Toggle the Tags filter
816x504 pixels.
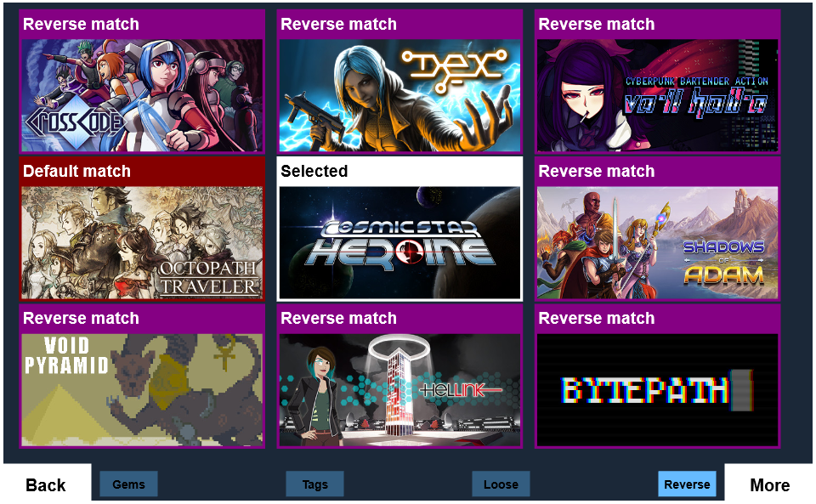coord(314,484)
